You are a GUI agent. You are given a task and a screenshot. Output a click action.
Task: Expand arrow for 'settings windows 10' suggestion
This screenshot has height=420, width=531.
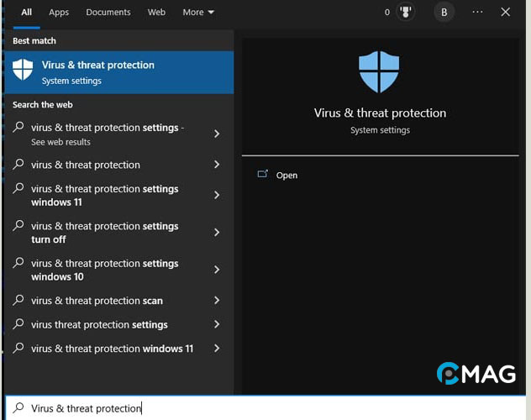pos(217,270)
